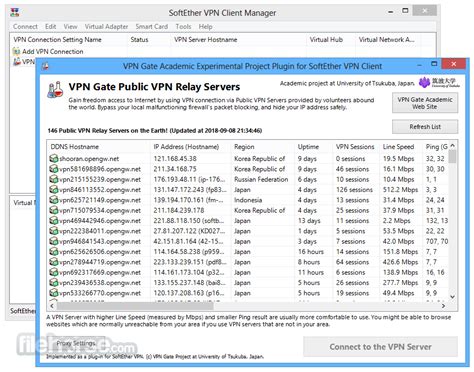Click server icon beside vpn469442946.opengw.net
Viewport: 474px width, 372px height.
(x=54, y=221)
